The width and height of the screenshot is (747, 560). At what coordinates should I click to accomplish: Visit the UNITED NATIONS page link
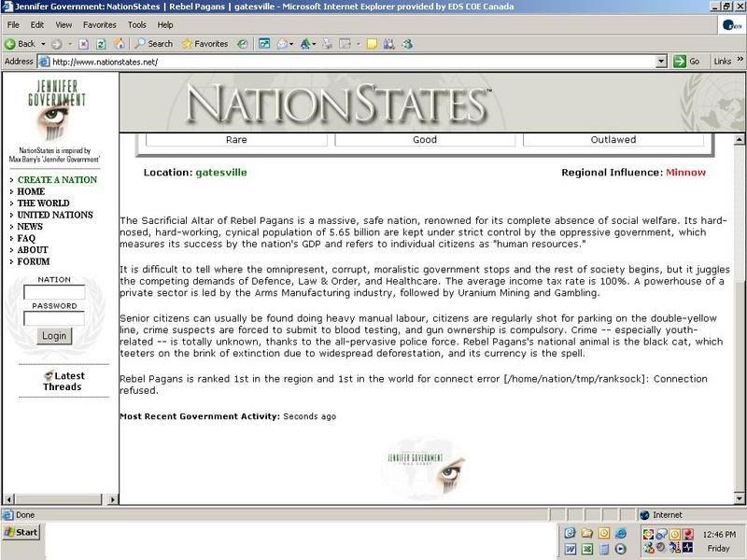[x=55, y=215]
